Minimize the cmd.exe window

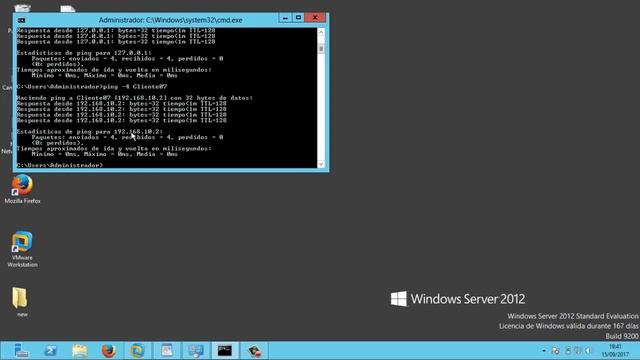[x=285, y=18]
